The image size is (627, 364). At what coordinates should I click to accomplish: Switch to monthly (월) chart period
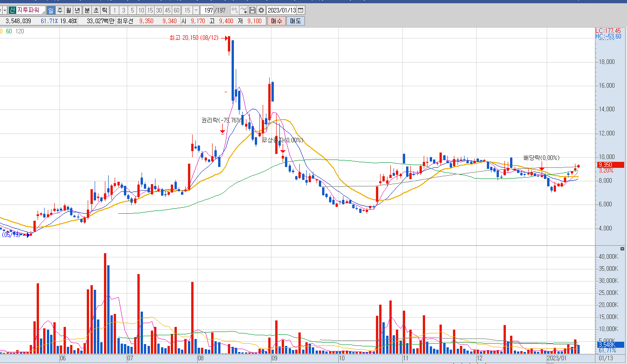point(68,10)
